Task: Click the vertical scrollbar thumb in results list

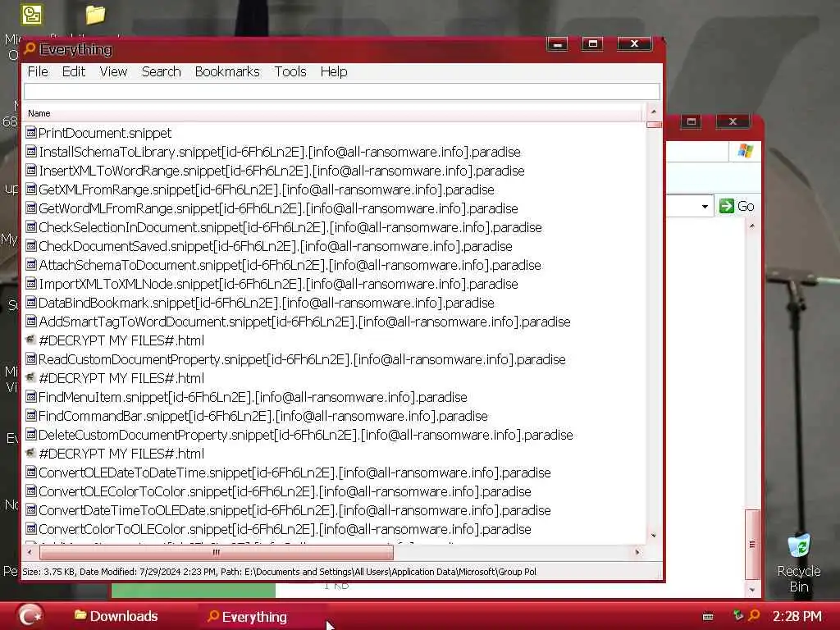Action: 654,125
